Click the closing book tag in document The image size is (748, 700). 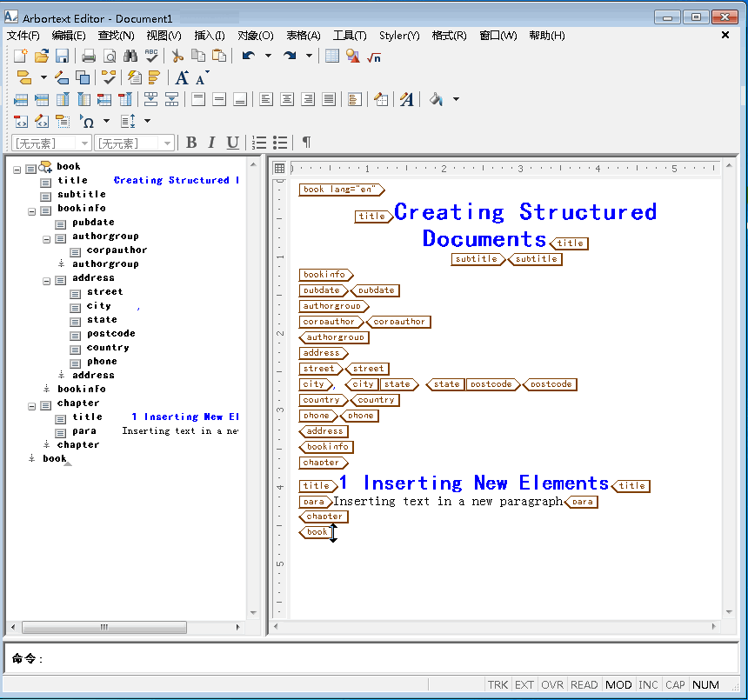tap(316, 532)
